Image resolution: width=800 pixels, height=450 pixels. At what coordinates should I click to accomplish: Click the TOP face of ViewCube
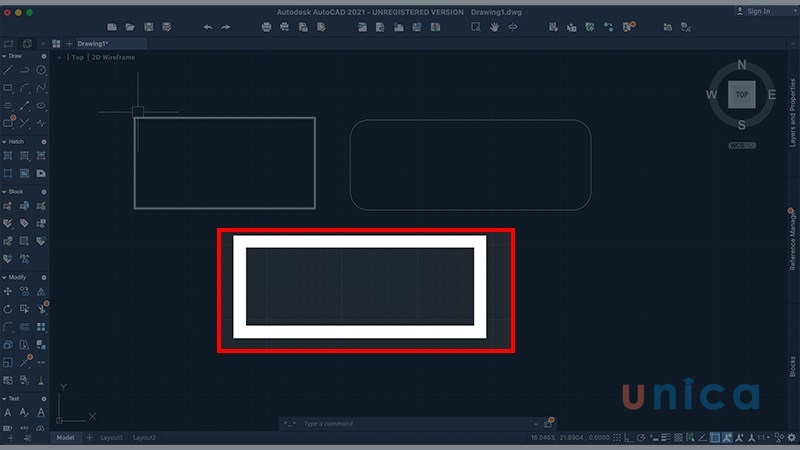point(742,95)
